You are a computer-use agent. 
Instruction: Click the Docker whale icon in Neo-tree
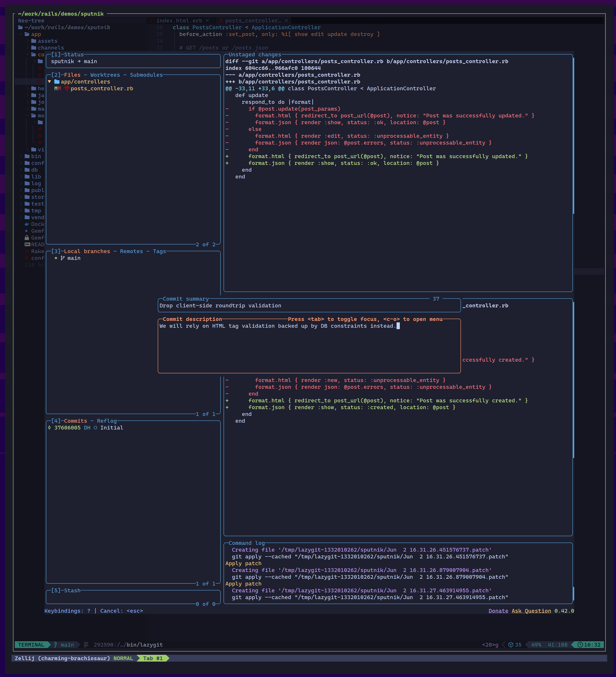[27, 224]
